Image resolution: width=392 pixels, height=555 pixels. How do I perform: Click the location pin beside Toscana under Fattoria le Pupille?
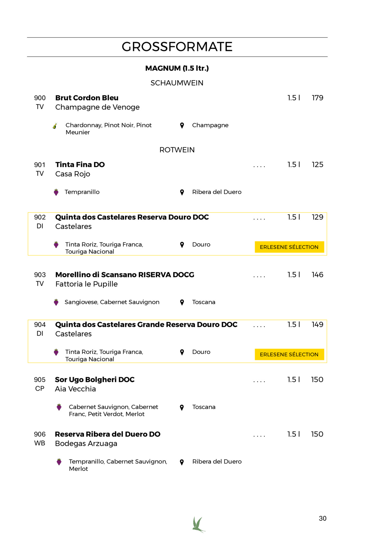click(x=182, y=302)
